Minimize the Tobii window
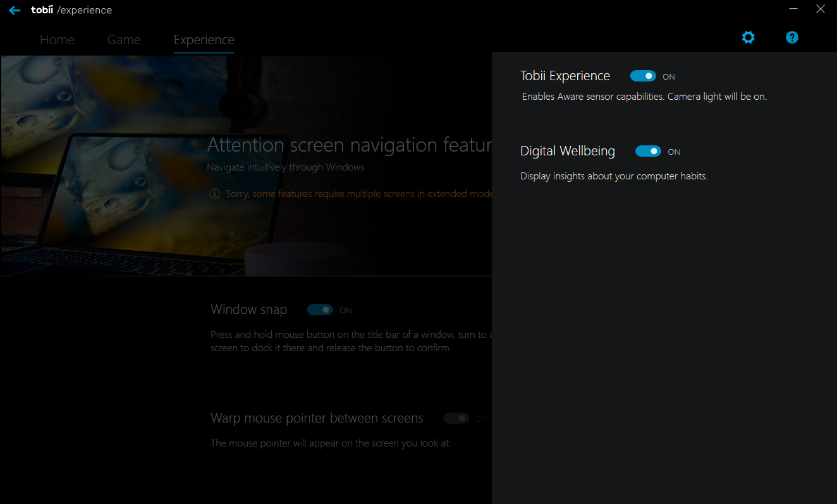 point(793,9)
